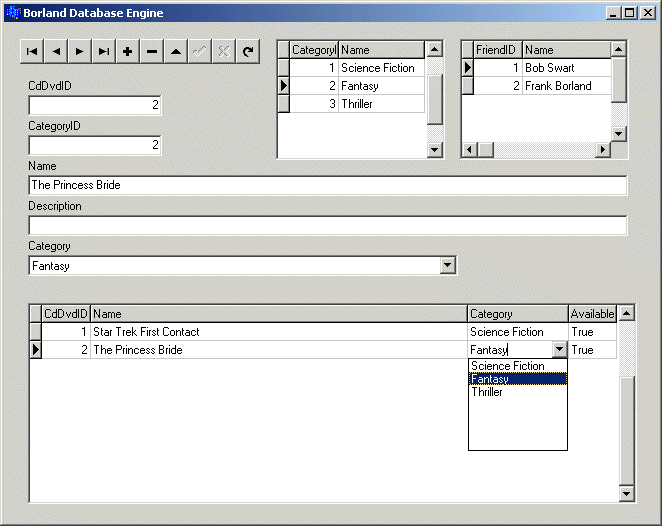Click the category grid vertical scrollbar thumb
The width and height of the screenshot is (662, 526).
point(434,99)
